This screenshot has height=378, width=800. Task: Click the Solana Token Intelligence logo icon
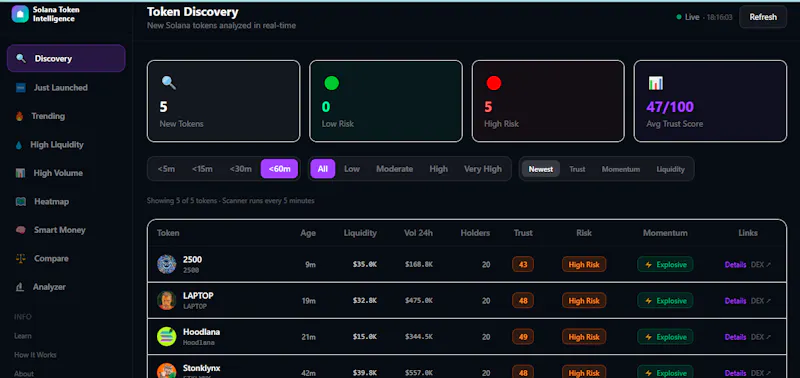pyautogui.click(x=20, y=14)
